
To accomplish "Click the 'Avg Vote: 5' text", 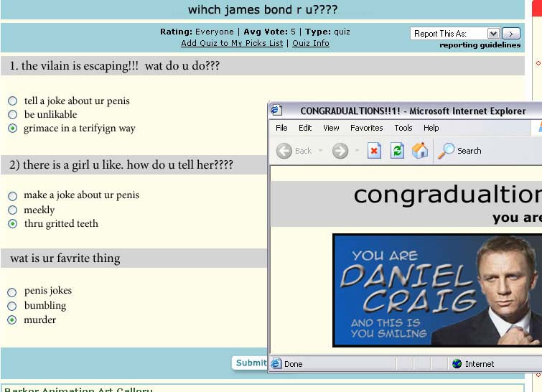I will pyautogui.click(x=270, y=32).
